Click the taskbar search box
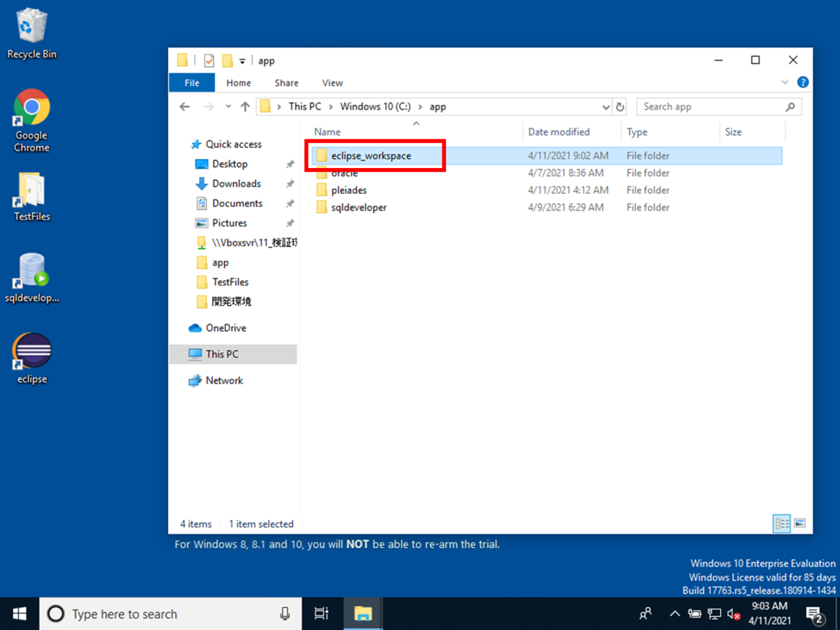The height and width of the screenshot is (630, 840). pyautogui.click(x=170, y=614)
